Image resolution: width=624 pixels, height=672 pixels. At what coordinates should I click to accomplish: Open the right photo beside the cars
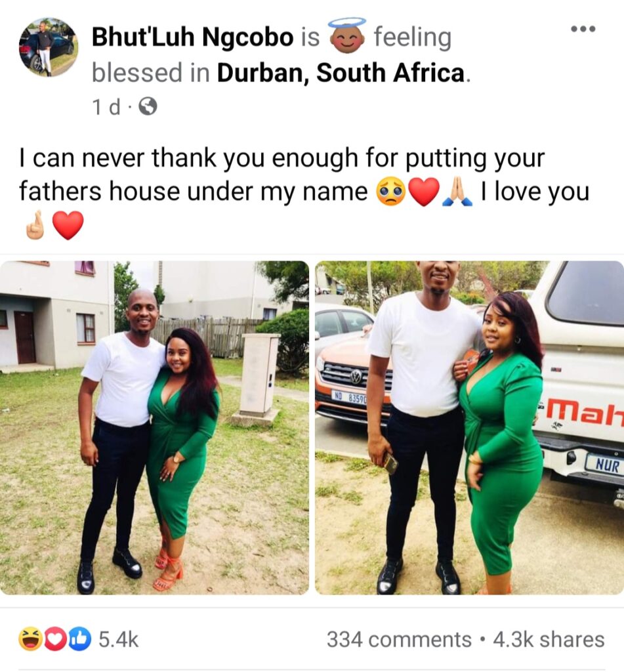coord(469,427)
